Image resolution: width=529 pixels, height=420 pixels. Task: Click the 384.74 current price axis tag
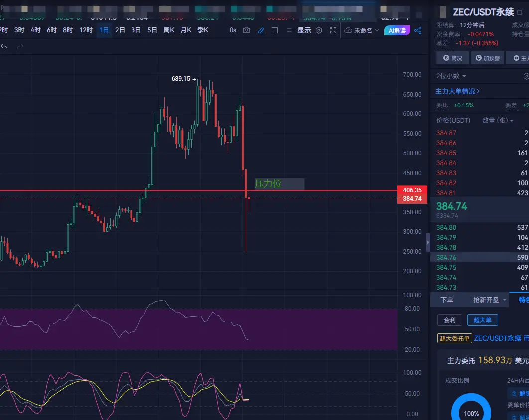click(412, 199)
